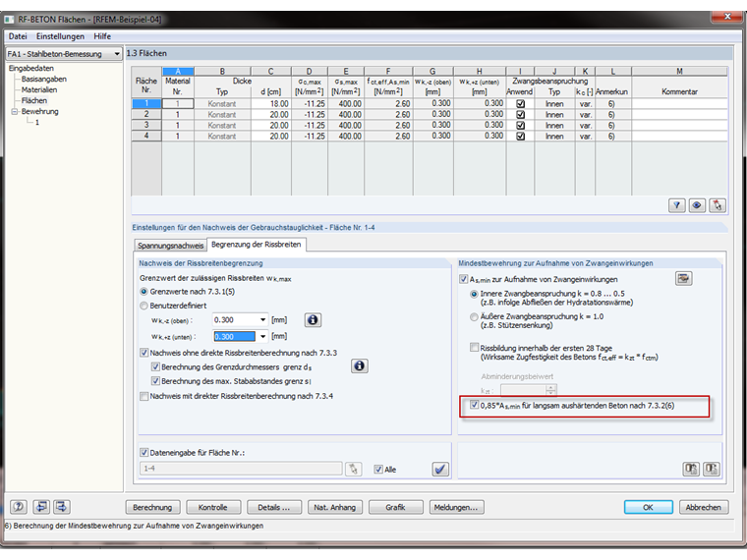Screen dimensions: 747x560
Task: Click the Grafik button
Action: [395, 507]
